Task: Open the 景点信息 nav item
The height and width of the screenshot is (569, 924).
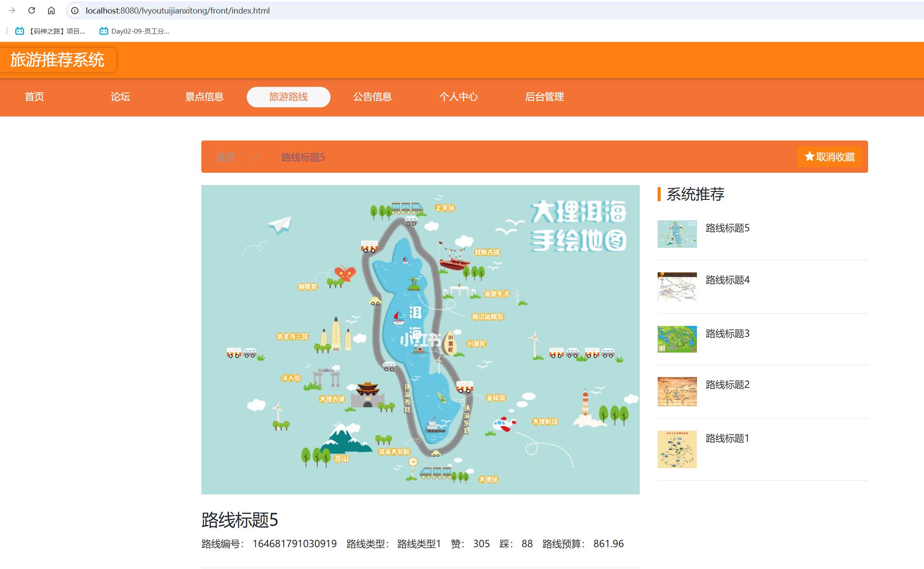Action: point(204,97)
